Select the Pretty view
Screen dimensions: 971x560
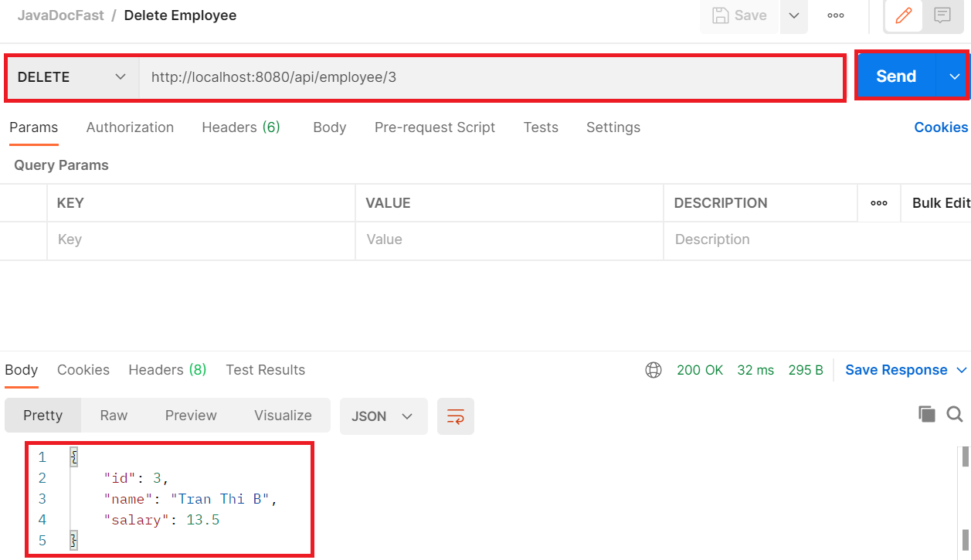point(43,416)
